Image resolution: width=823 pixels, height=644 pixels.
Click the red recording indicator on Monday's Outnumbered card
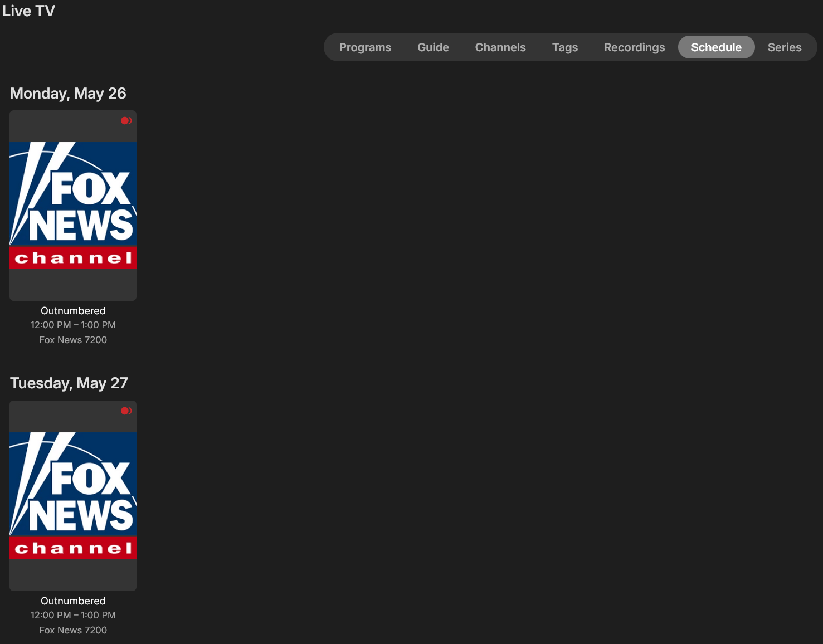(126, 120)
